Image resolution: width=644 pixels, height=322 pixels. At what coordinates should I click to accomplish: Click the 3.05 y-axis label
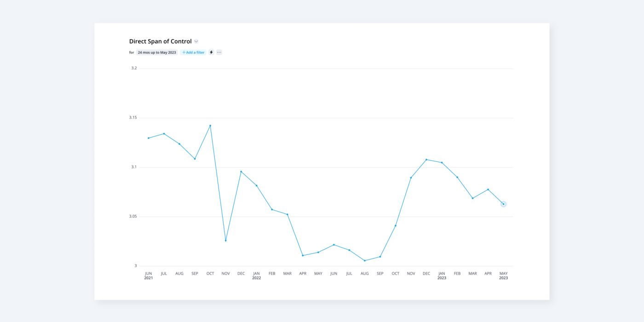tap(133, 216)
